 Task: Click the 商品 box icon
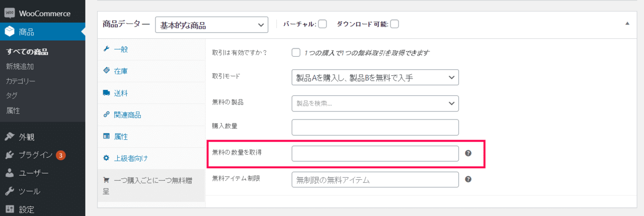tap(10, 33)
